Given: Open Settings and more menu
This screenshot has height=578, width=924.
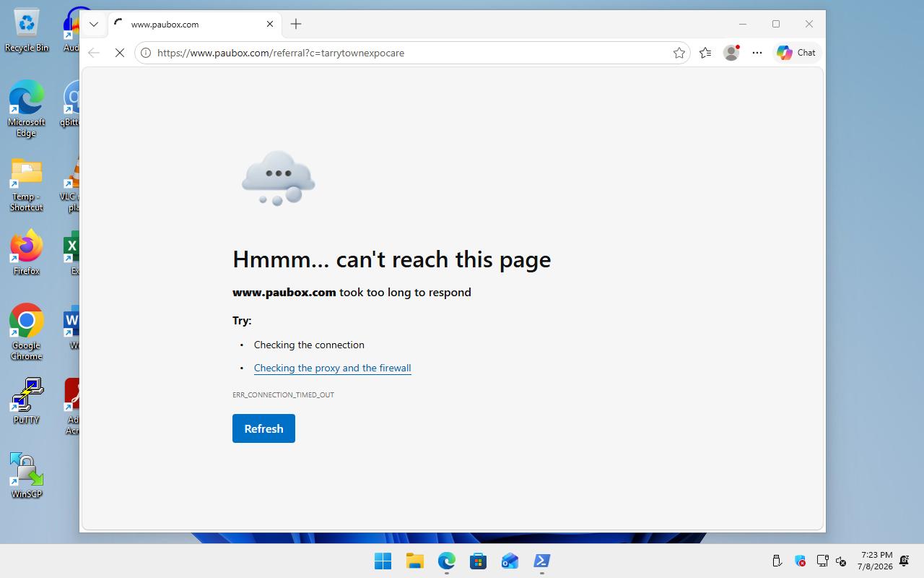Looking at the screenshot, I should tap(757, 53).
